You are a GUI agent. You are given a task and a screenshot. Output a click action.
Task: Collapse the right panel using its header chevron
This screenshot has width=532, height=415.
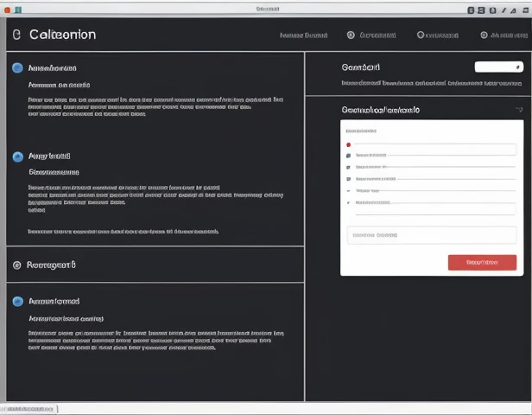[x=518, y=110]
